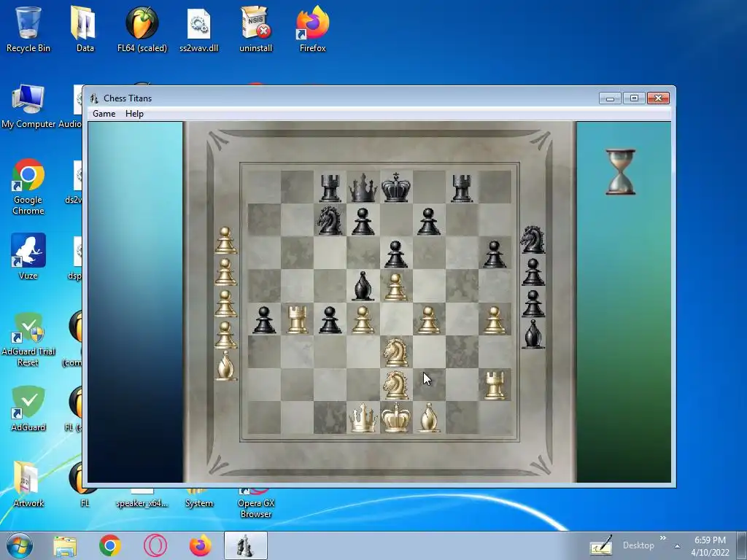The width and height of the screenshot is (747, 560).
Task: Select the black queen on d8
Action: 363,187
